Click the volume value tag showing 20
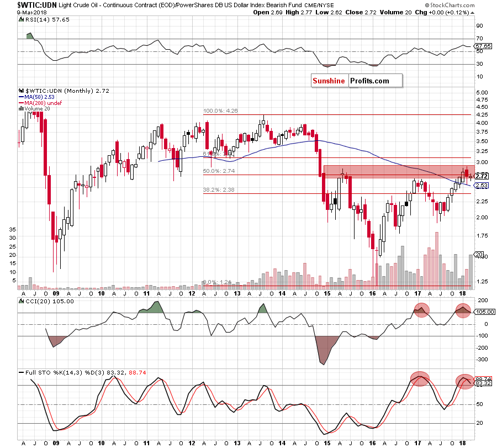This screenshot has height=448, width=497. [479, 255]
